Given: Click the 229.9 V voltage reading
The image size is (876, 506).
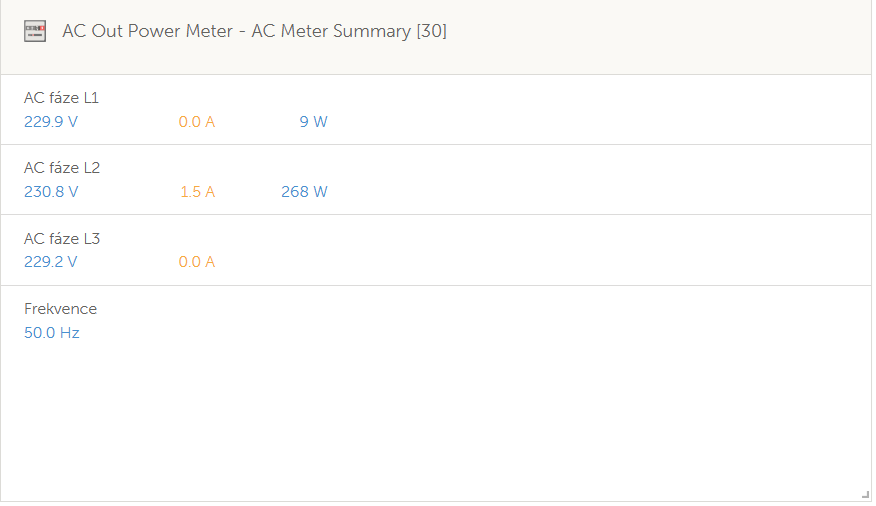Looking at the screenshot, I should [51, 122].
